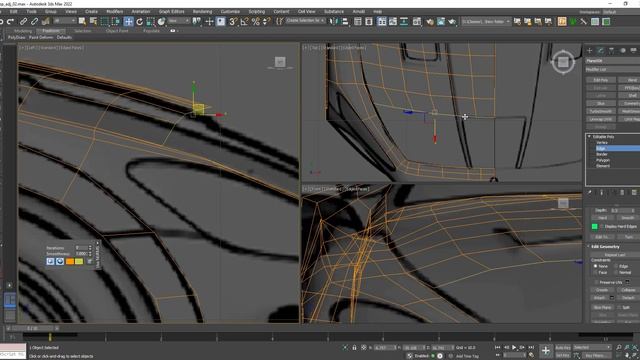Toggle Window/Crossing selection icon
Viewport: 640px width, 360px height.
(116, 21)
